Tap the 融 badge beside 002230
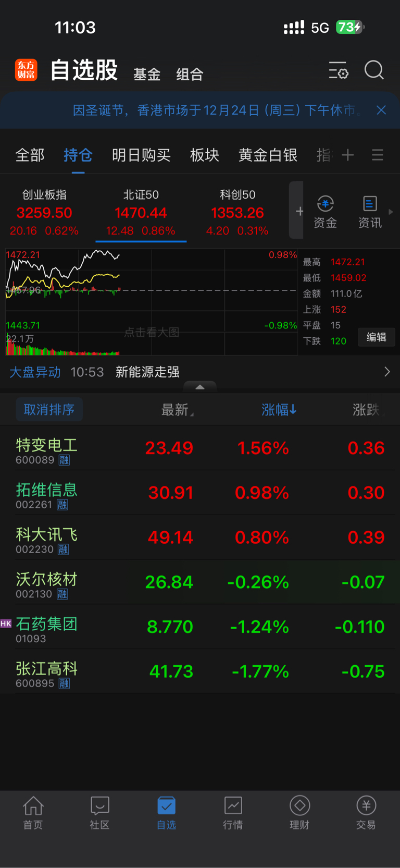Viewport: 400px width, 868px height. pos(64,549)
